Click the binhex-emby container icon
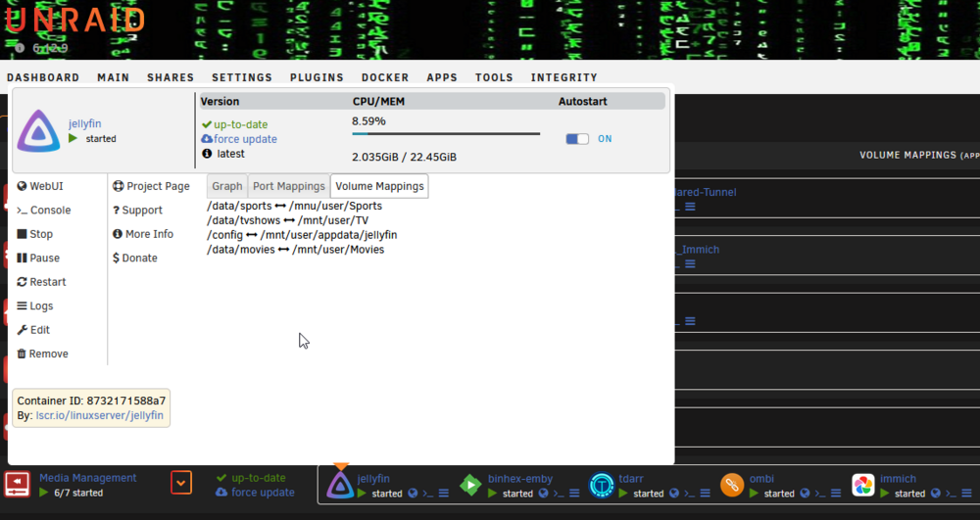The image size is (980, 520). tap(470, 485)
